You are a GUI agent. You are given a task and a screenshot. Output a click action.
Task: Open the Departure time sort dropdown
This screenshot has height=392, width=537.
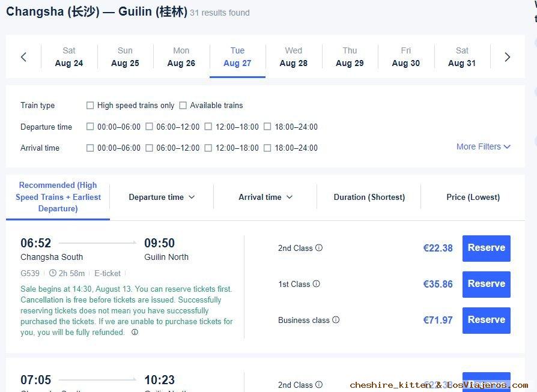pos(162,197)
